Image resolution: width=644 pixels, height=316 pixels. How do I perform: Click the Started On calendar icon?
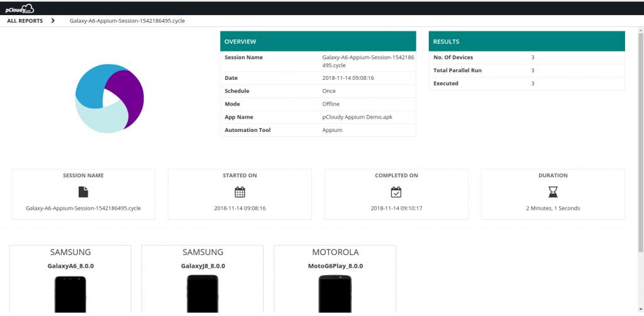240,192
